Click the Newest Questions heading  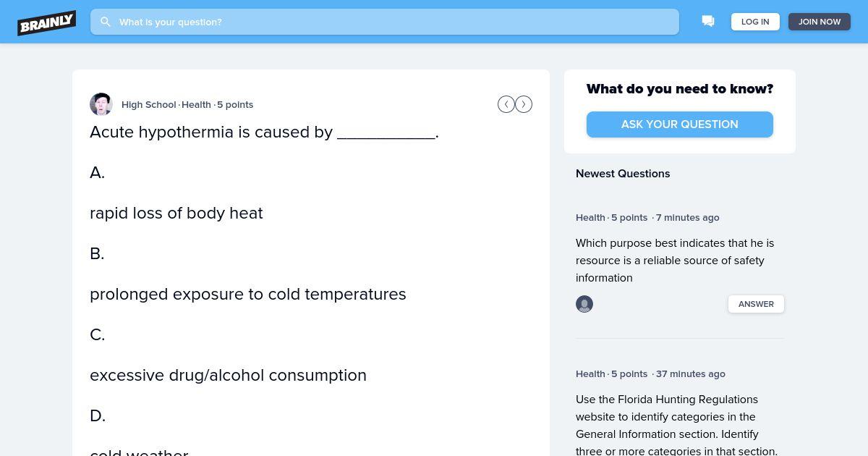tap(623, 174)
